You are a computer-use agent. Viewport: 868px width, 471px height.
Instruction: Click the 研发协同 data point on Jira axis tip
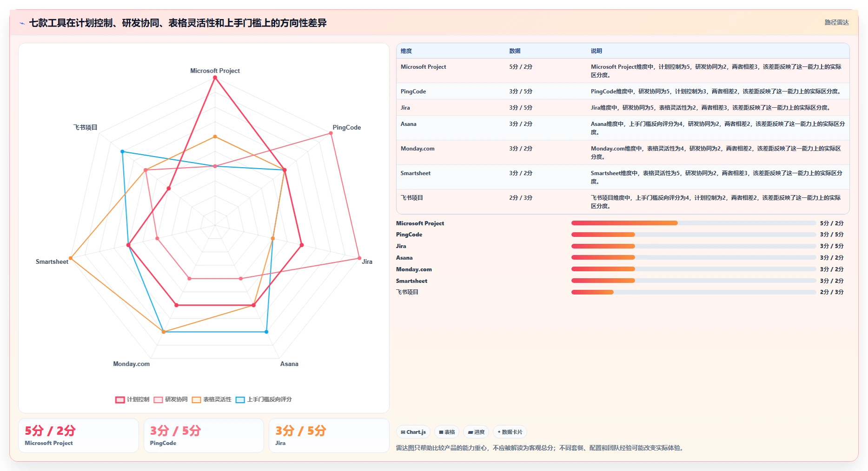(359, 258)
